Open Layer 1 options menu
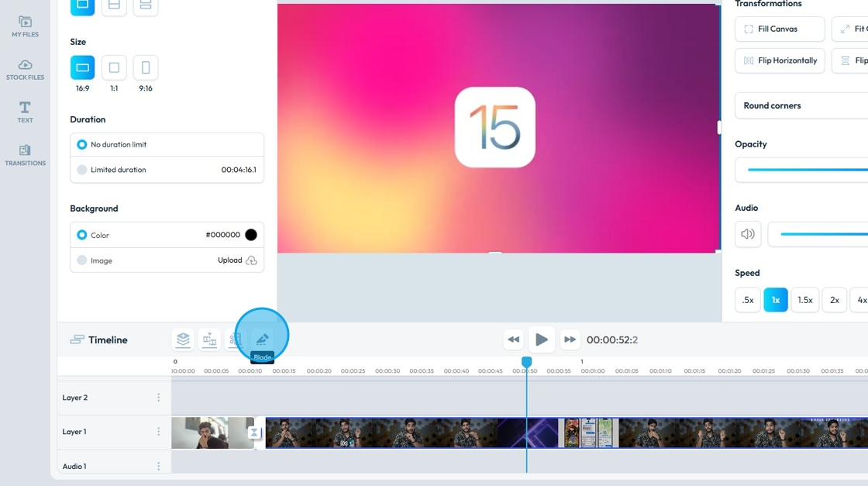Image resolution: width=868 pixels, height=486 pixels. coord(158,431)
